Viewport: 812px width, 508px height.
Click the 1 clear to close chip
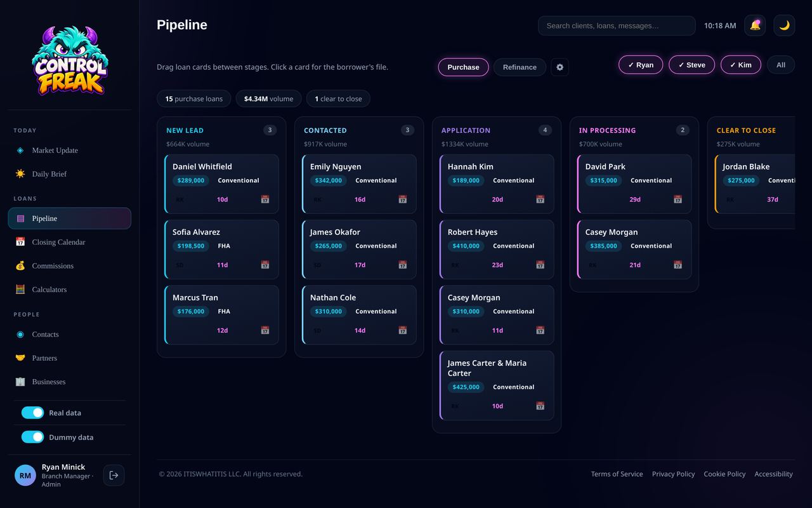pos(338,99)
